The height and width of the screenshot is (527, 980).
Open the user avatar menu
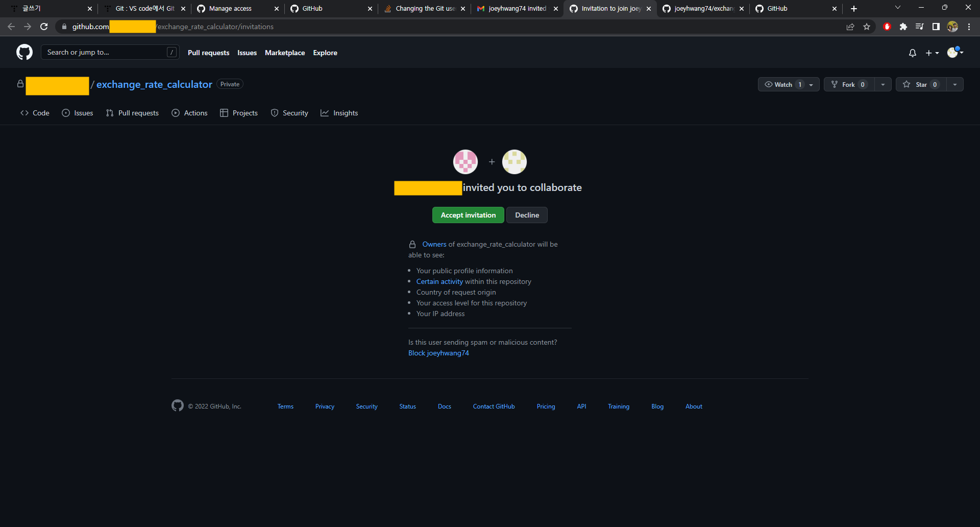955,52
